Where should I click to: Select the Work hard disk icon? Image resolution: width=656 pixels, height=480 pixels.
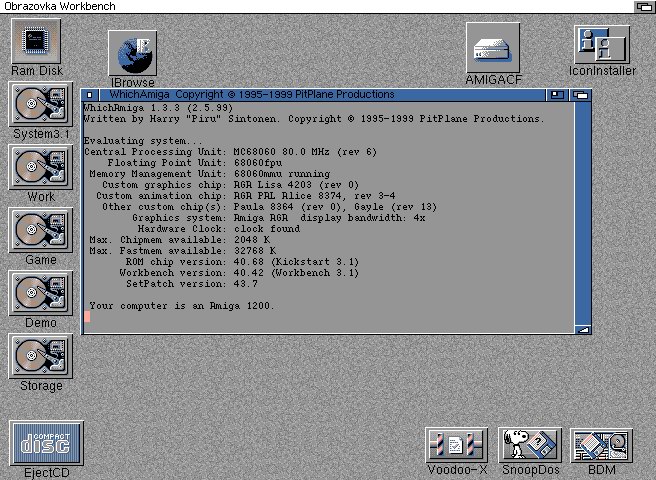[41, 167]
